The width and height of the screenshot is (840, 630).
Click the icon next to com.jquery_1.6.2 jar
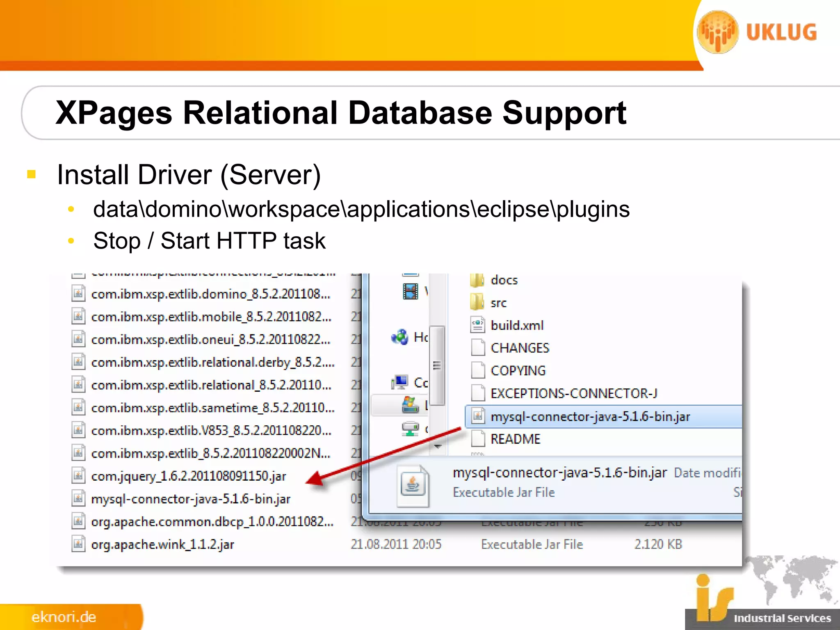(78, 476)
